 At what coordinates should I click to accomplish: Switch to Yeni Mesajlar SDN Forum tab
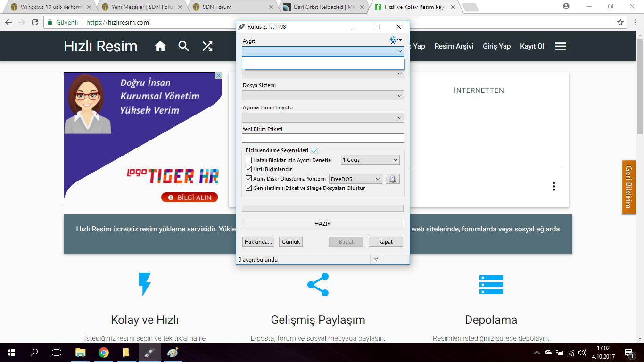click(x=141, y=7)
